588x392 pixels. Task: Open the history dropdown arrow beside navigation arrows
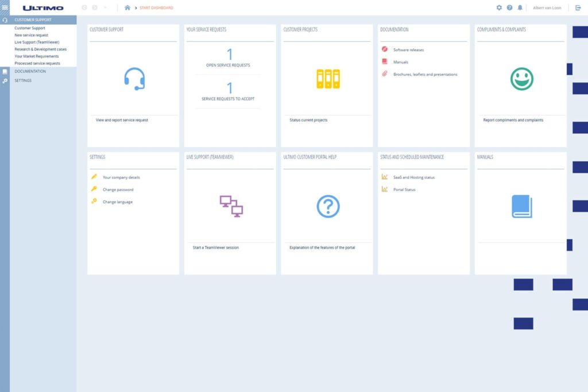(105, 7)
